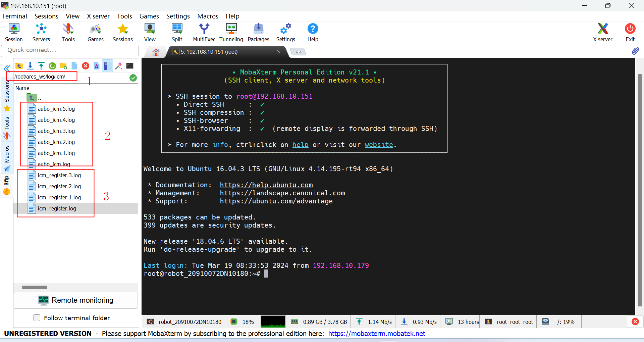Image resolution: width=644 pixels, height=342 pixels.
Task: Open the Sessions vertical sidebar tab
Action: (7, 96)
